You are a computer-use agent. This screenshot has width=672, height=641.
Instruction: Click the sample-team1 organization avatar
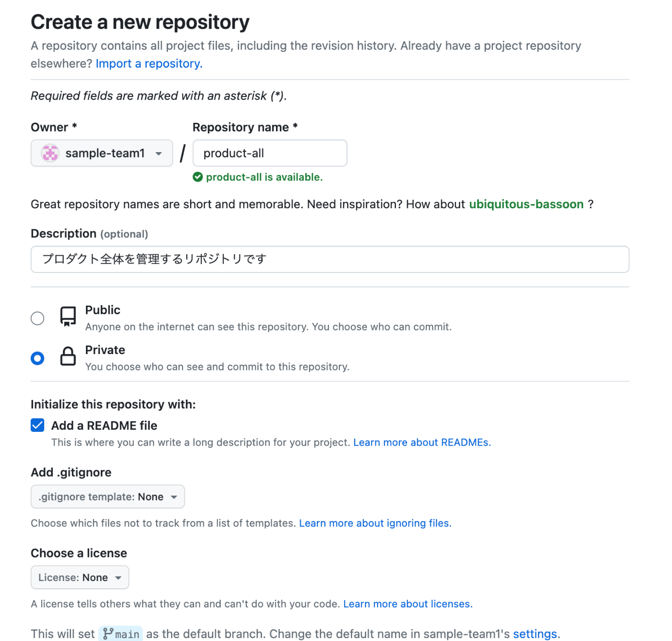[49, 153]
